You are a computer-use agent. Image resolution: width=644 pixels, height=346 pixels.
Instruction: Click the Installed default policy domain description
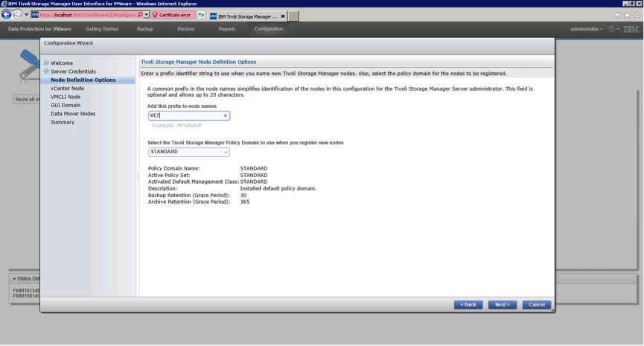pyautogui.click(x=278, y=188)
